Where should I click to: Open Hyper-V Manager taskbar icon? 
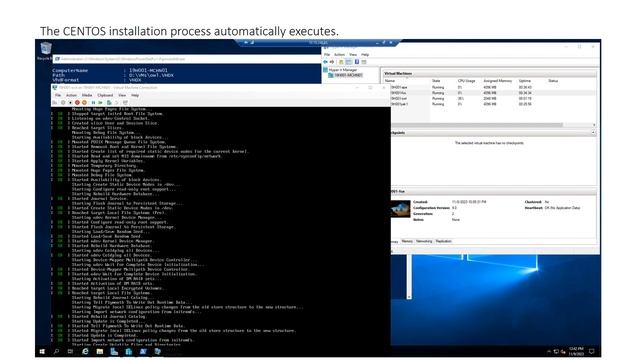[x=129, y=351]
